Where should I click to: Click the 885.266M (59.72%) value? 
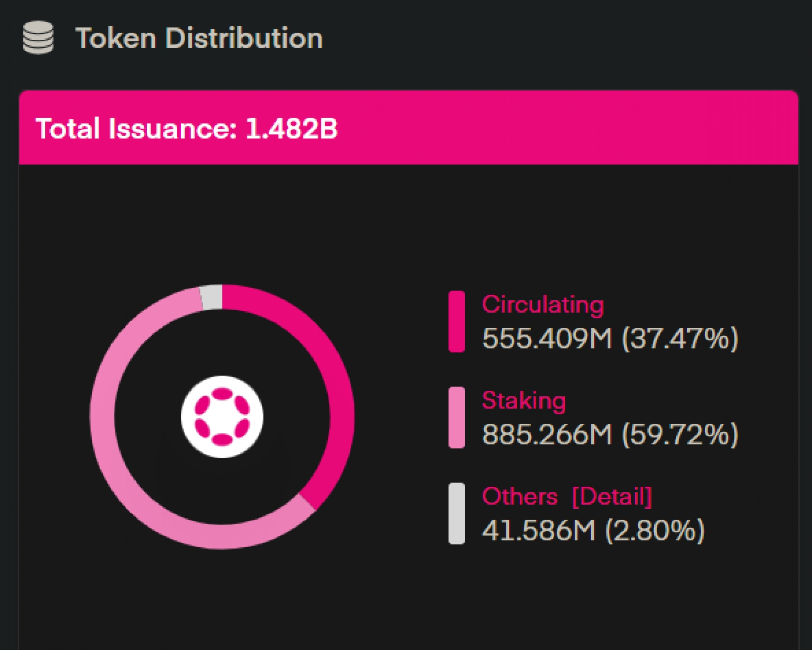coord(610,434)
